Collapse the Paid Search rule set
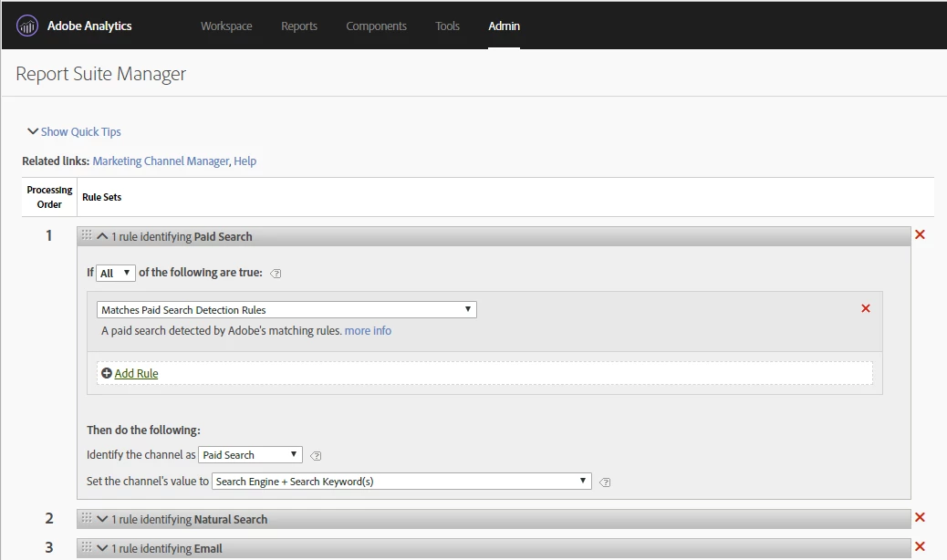 102,236
